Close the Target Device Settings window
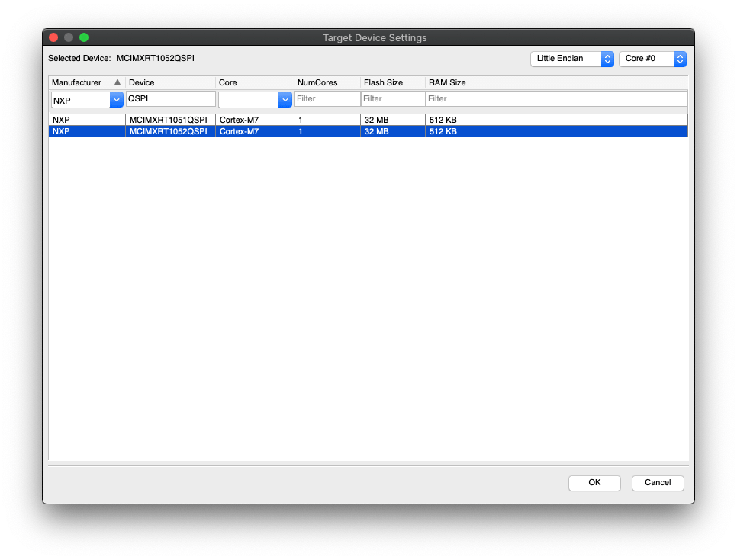 pyautogui.click(x=53, y=37)
